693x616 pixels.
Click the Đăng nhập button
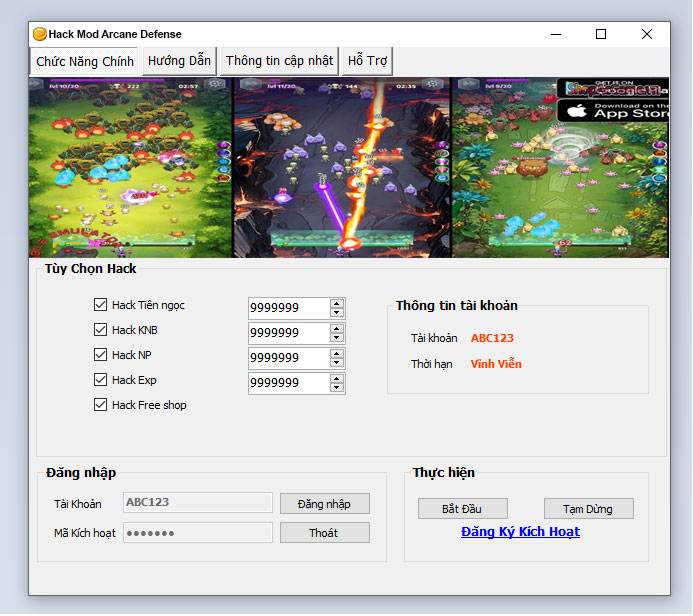click(324, 504)
